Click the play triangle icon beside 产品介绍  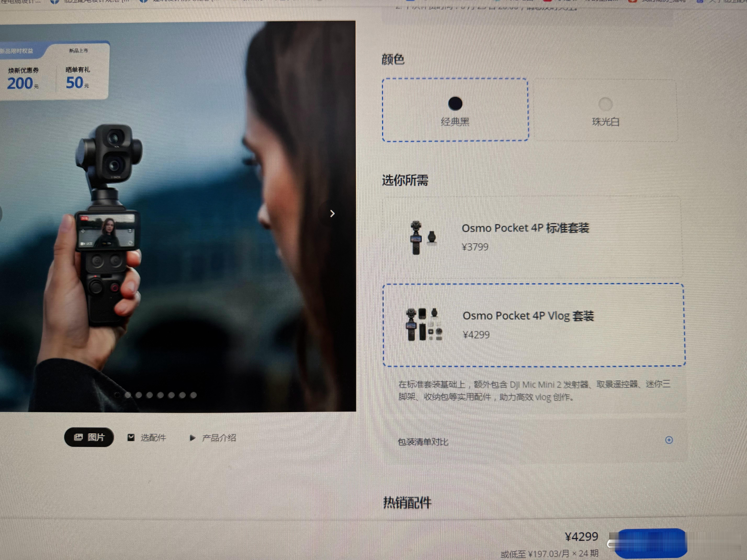click(193, 438)
